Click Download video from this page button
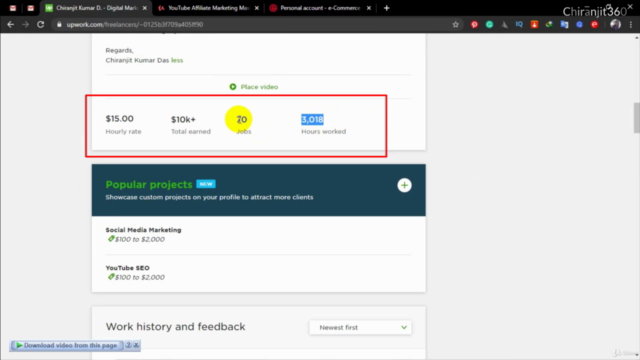This screenshot has height=360, width=640. click(66, 345)
